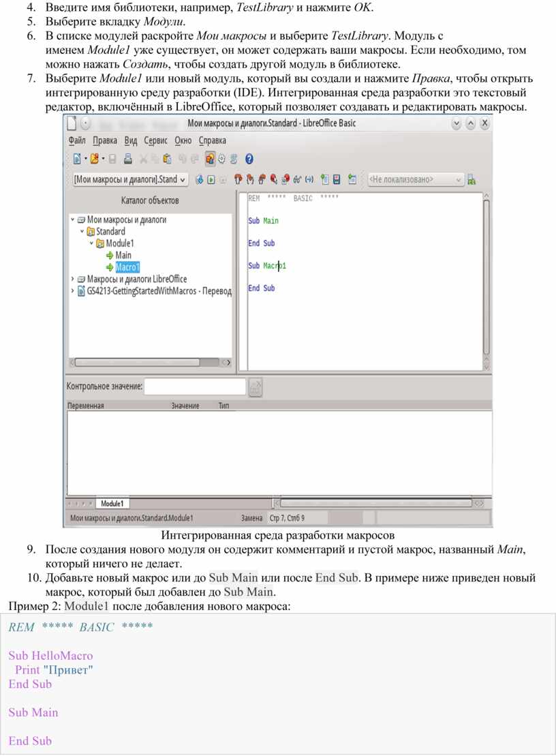
Task: Click the Single Step icon
Action: (250, 179)
